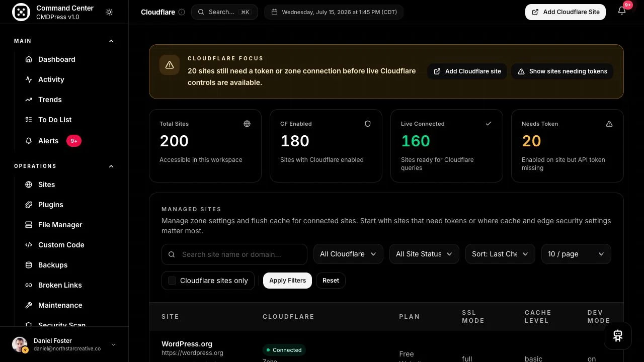Open notifications bell icon

(x=622, y=11)
